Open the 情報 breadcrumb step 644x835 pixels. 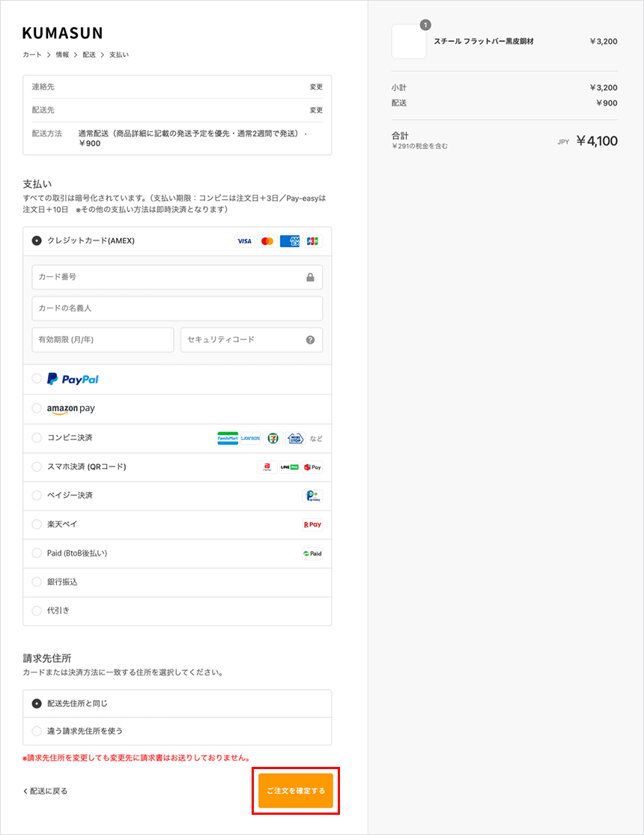(62, 55)
